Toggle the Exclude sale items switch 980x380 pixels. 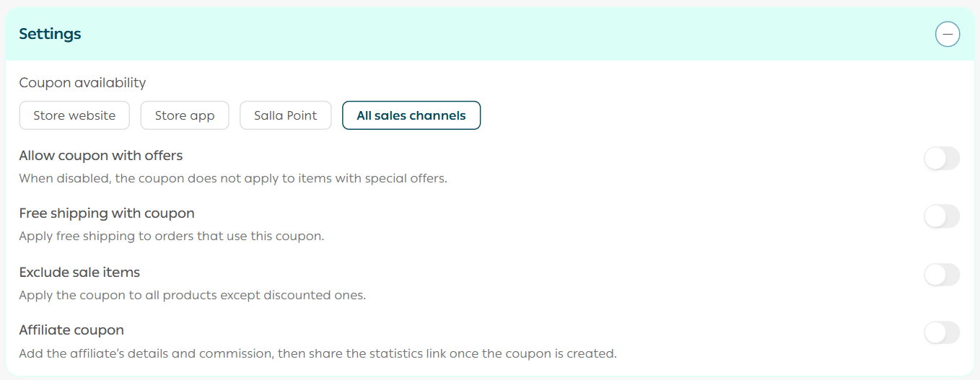pyautogui.click(x=942, y=275)
